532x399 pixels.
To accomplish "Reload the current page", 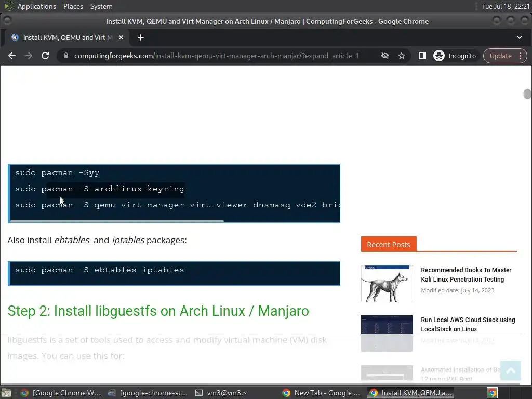I will click(45, 56).
